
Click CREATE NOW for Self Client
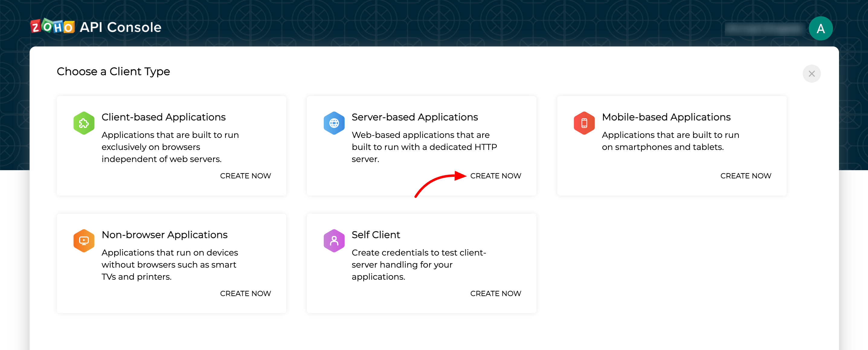495,294
